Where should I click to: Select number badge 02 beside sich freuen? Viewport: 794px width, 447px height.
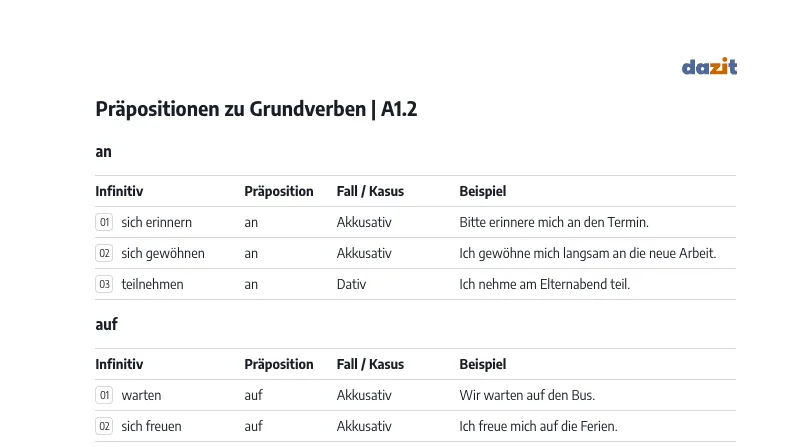104,426
